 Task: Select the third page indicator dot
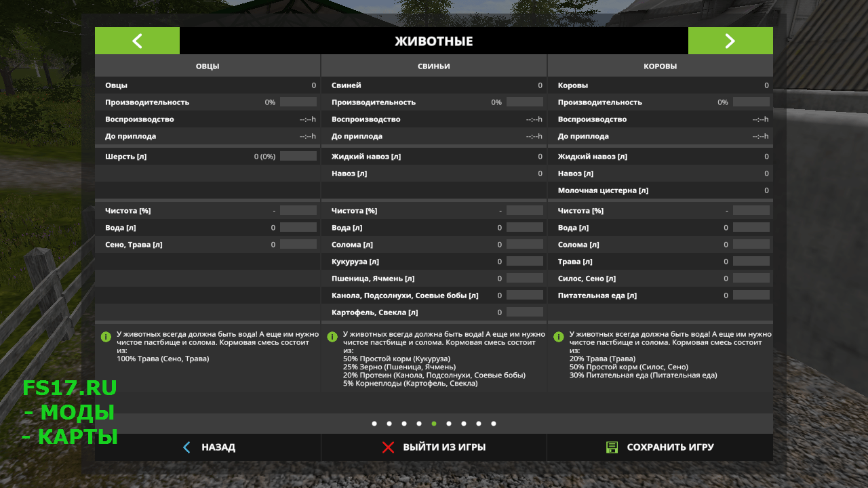tap(404, 424)
